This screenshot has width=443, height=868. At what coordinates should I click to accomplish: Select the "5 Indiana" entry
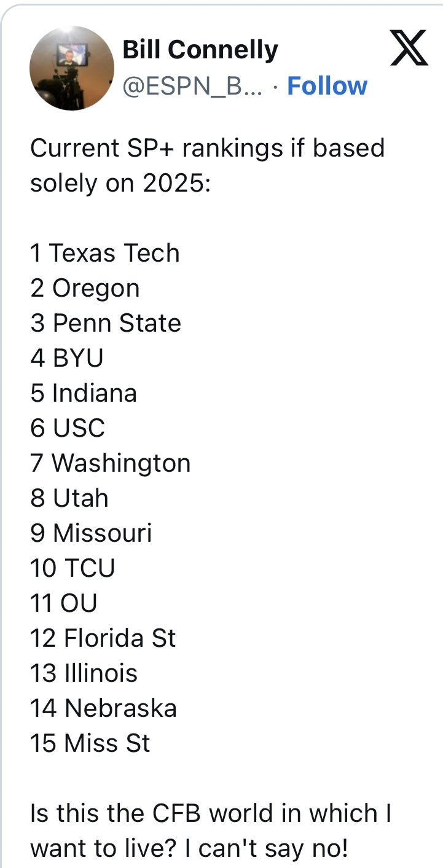(x=84, y=393)
